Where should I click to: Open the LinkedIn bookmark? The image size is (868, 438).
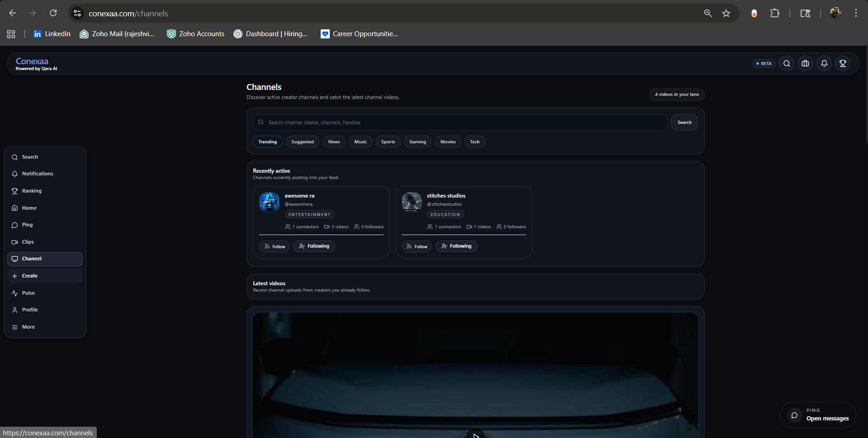[x=52, y=34]
